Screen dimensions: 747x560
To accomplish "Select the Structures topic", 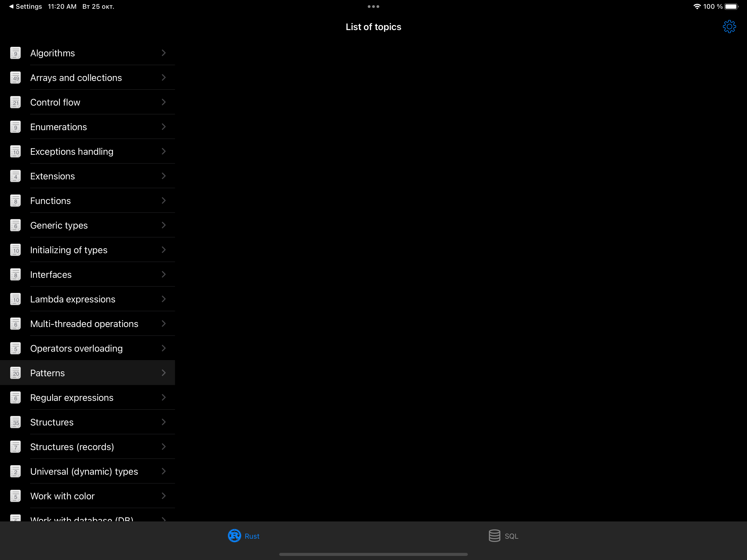I will [x=87, y=422].
